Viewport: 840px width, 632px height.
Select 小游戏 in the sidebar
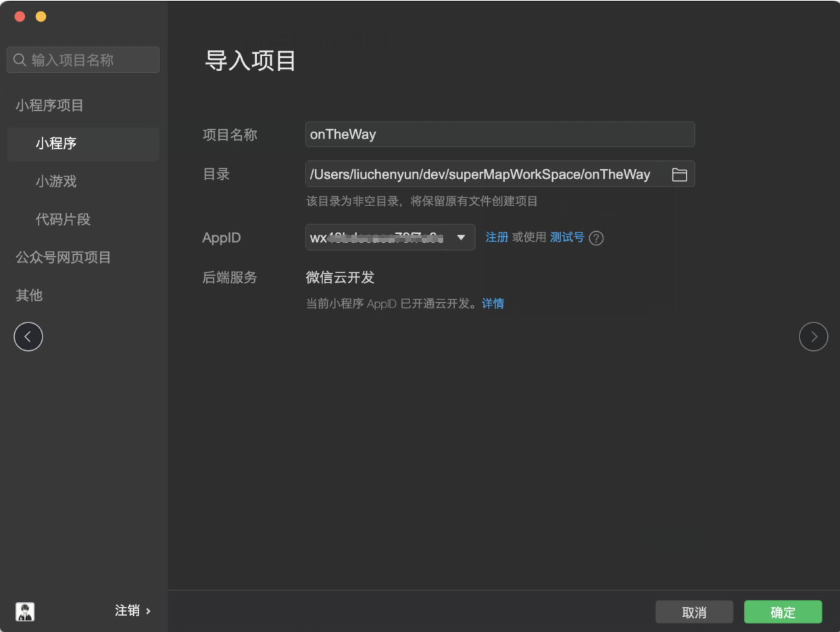56,181
